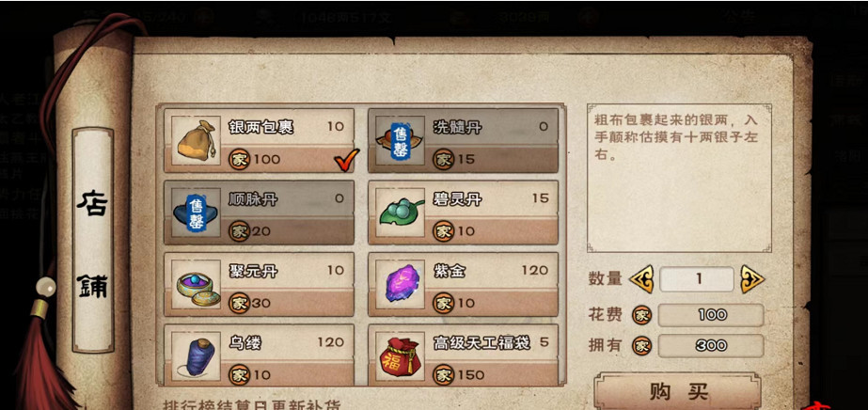The image size is (868, 410).
Task: Click the 花费 cost value field
Action: [711, 315]
